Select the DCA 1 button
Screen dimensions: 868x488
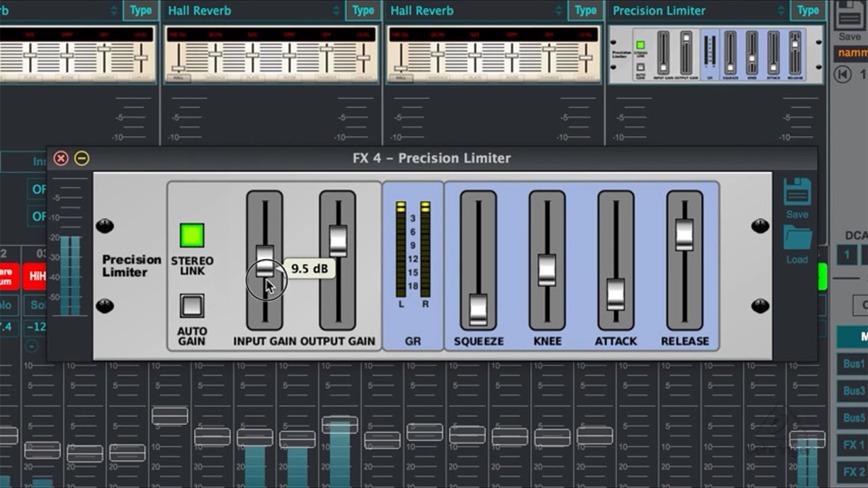pyautogui.click(x=846, y=255)
